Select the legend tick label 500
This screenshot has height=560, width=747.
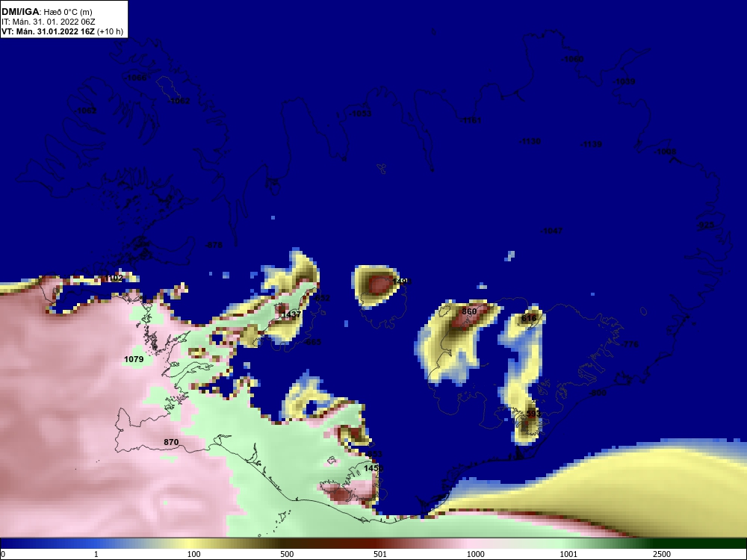(287, 554)
